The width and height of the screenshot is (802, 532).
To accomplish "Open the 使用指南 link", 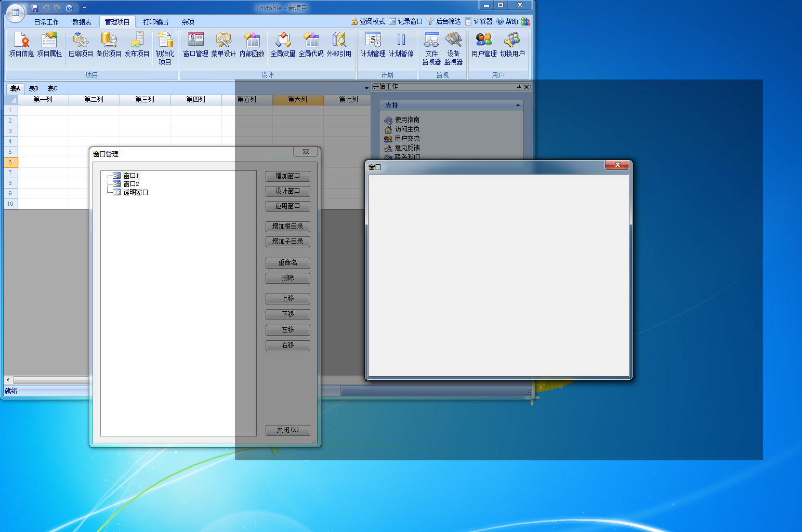I will (x=407, y=120).
